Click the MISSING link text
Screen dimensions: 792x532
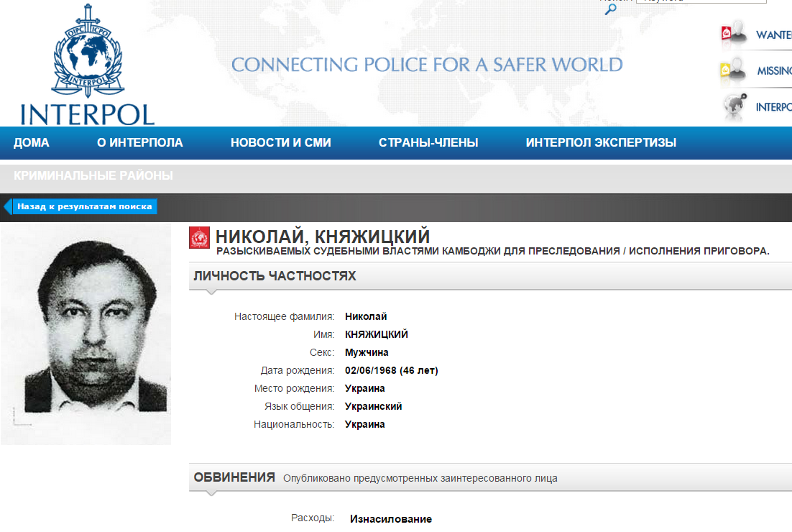[x=774, y=70]
